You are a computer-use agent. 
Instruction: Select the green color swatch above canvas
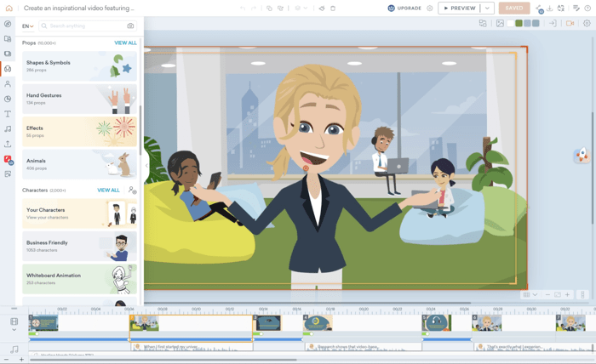tap(519, 24)
